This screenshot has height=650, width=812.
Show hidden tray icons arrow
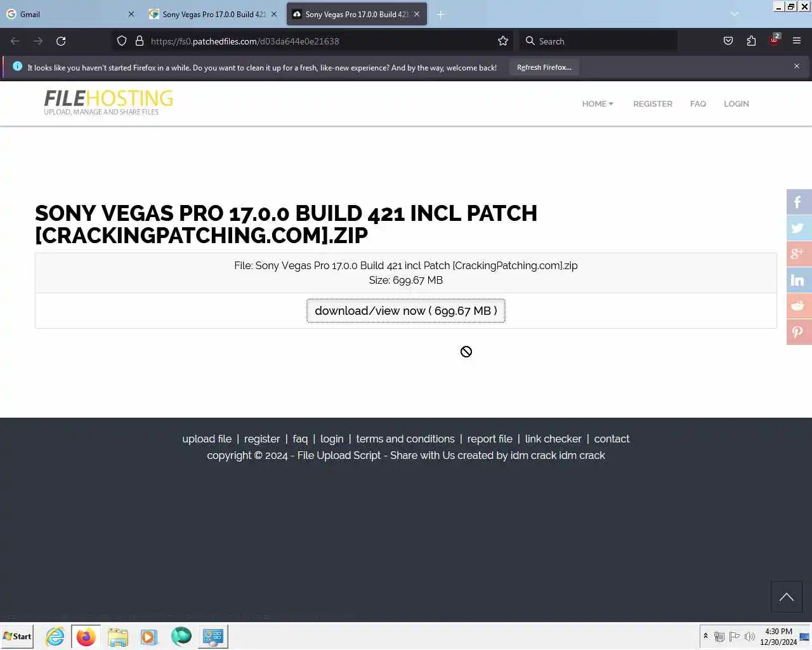(x=705, y=636)
